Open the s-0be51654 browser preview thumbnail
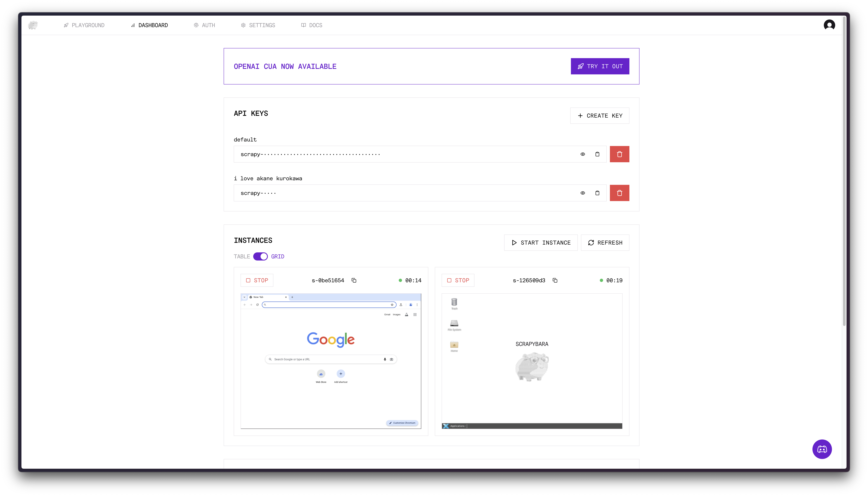Screen dimensions: 868x496 coord(331,361)
